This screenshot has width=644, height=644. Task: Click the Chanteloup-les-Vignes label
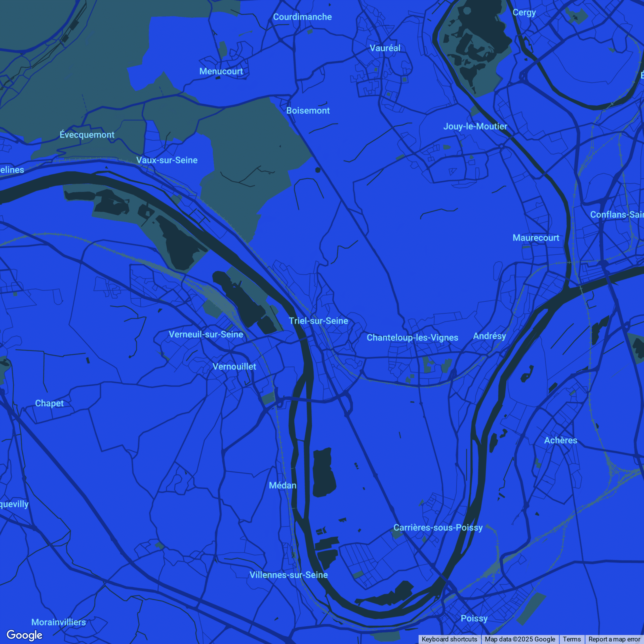(413, 338)
